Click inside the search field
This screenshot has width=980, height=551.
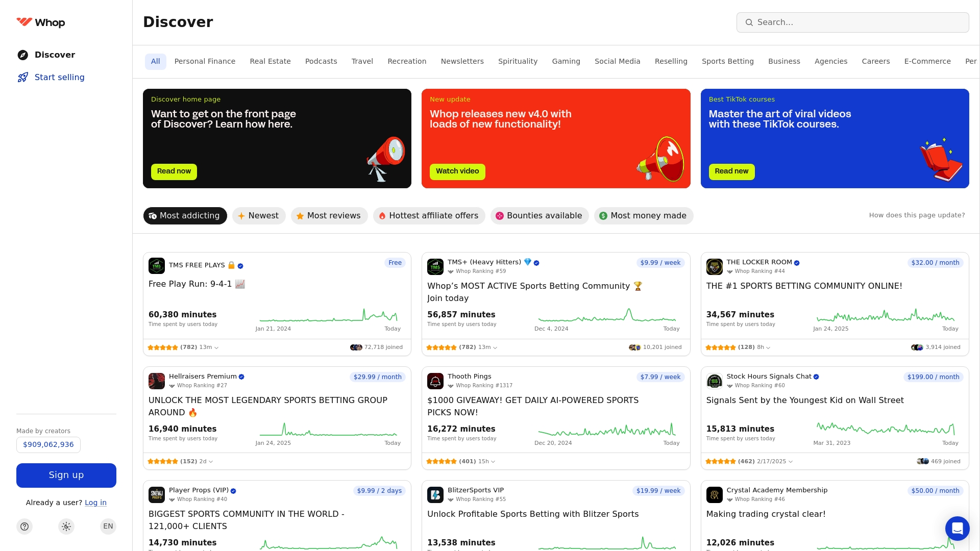pos(852,22)
